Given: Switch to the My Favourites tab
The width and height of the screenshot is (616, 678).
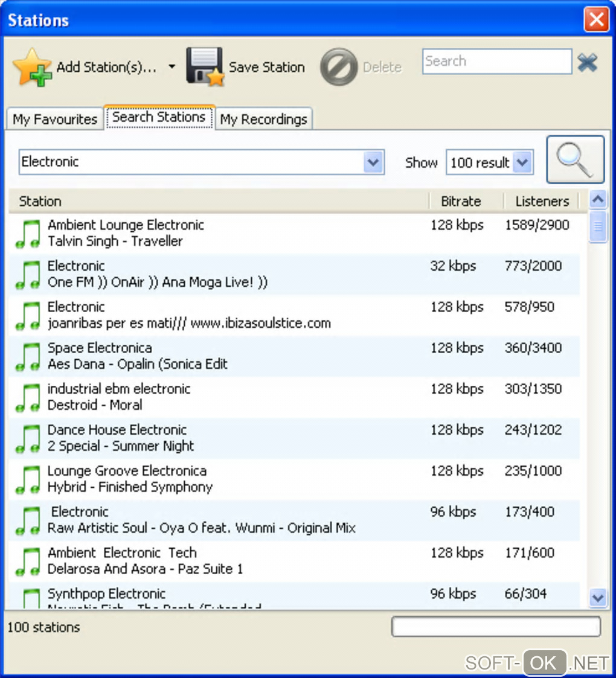Looking at the screenshot, I should [55, 119].
